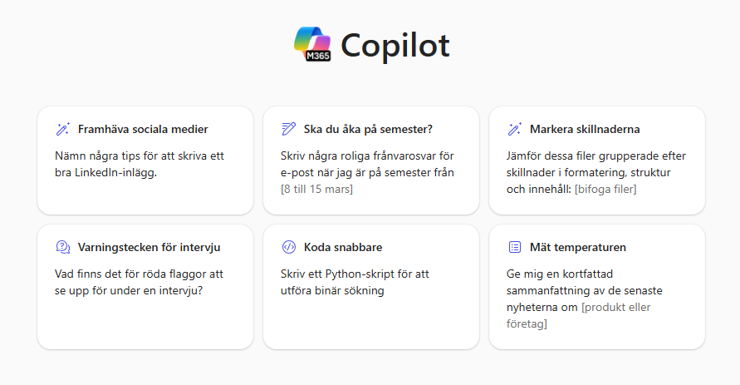Click the Copilot M365 logo icon

point(312,44)
